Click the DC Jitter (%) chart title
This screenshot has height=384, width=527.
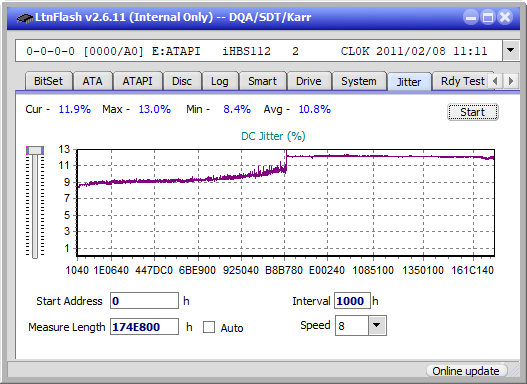273,136
